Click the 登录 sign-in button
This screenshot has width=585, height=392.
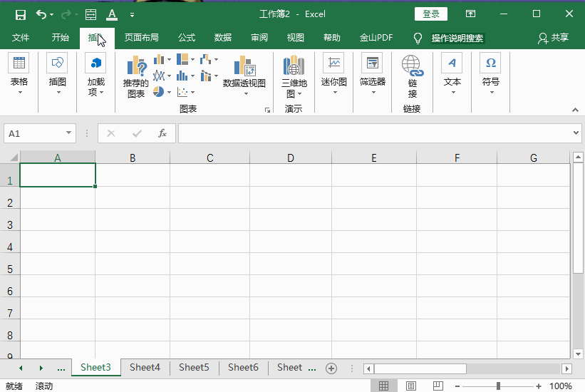(431, 14)
